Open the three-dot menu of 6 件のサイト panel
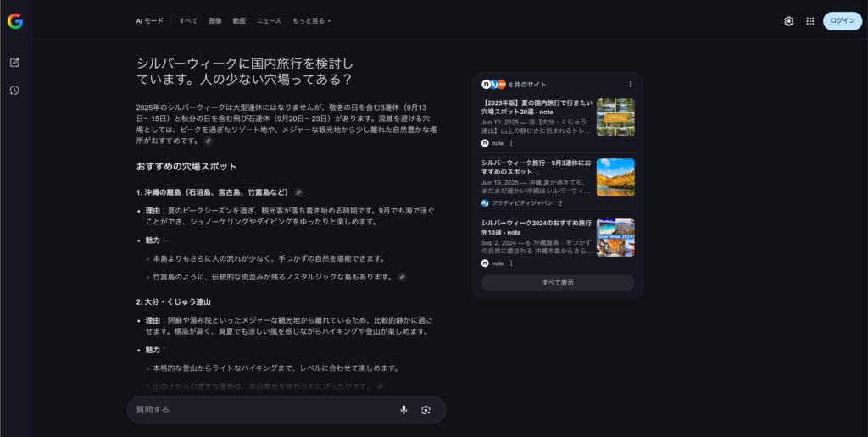Viewport: 868px width, 437px height. (630, 85)
